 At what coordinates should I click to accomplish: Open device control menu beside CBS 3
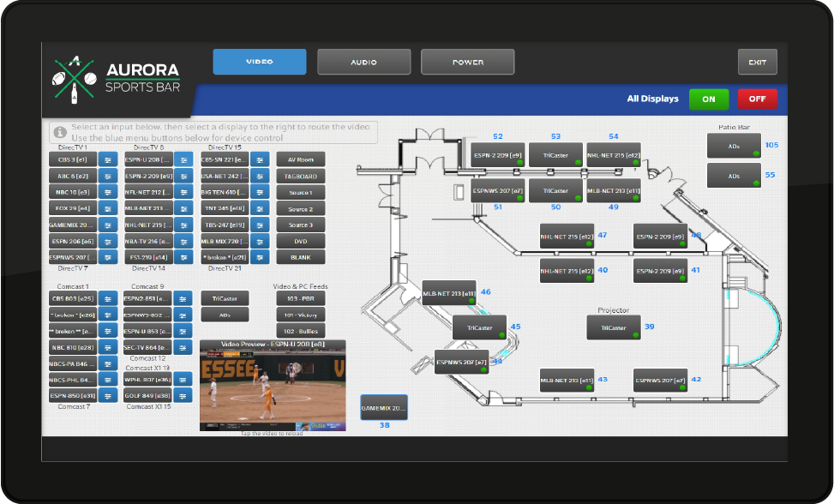tap(108, 159)
